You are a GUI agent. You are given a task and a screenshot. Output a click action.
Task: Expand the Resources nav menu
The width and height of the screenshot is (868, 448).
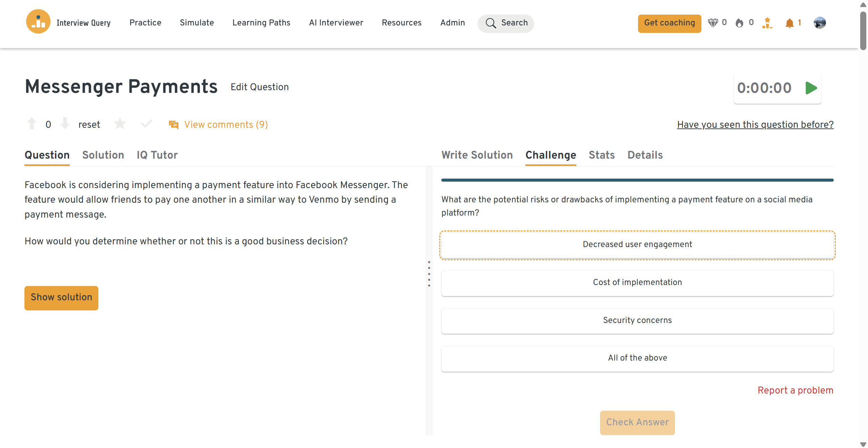tap(401, 23)
